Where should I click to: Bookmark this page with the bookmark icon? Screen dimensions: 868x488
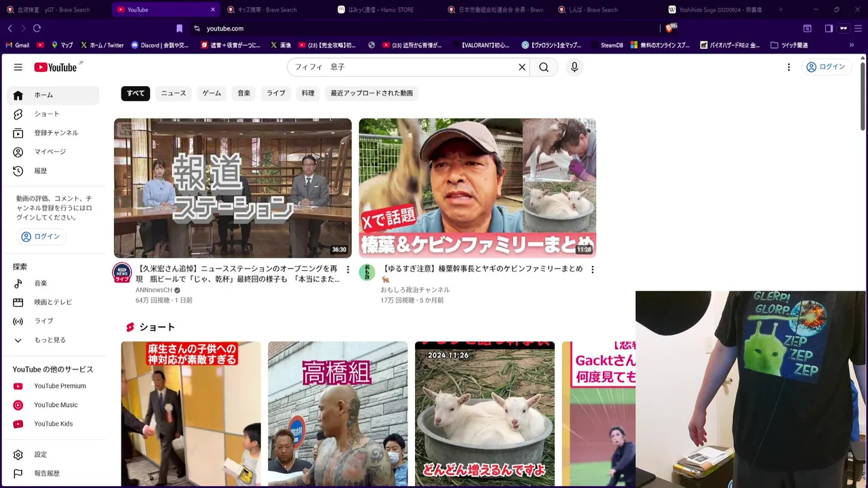click(x=179, y=28)
